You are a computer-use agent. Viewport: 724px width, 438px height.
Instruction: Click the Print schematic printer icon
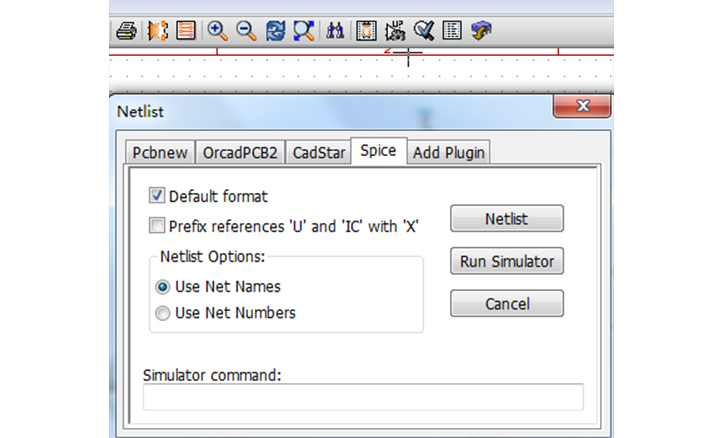click(x=126, y=31)
